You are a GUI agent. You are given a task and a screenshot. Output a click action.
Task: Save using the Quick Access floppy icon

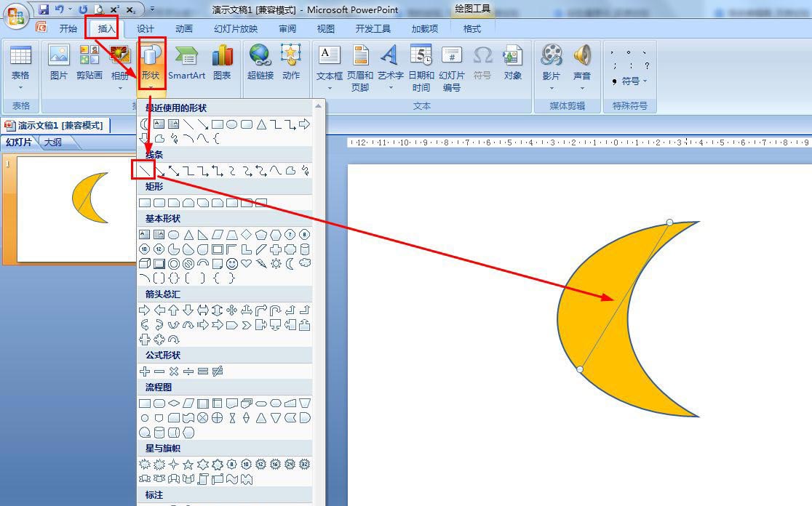tap(44, 9)
